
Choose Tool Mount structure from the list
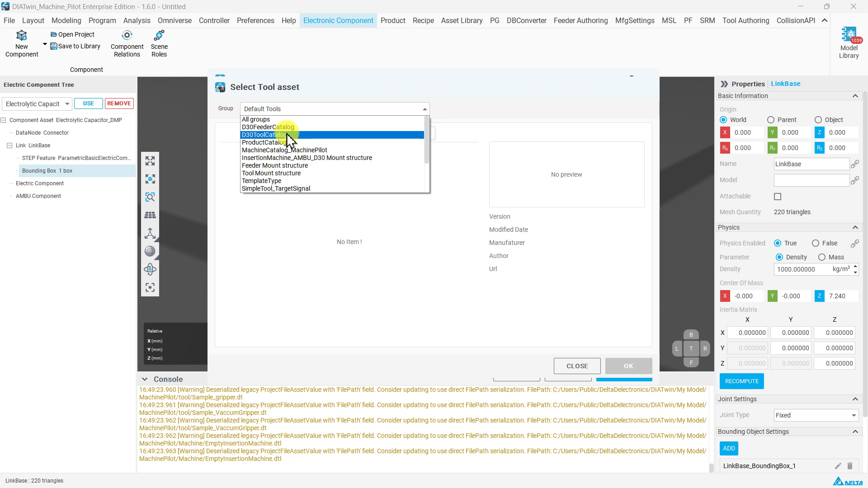pos(332,173)
